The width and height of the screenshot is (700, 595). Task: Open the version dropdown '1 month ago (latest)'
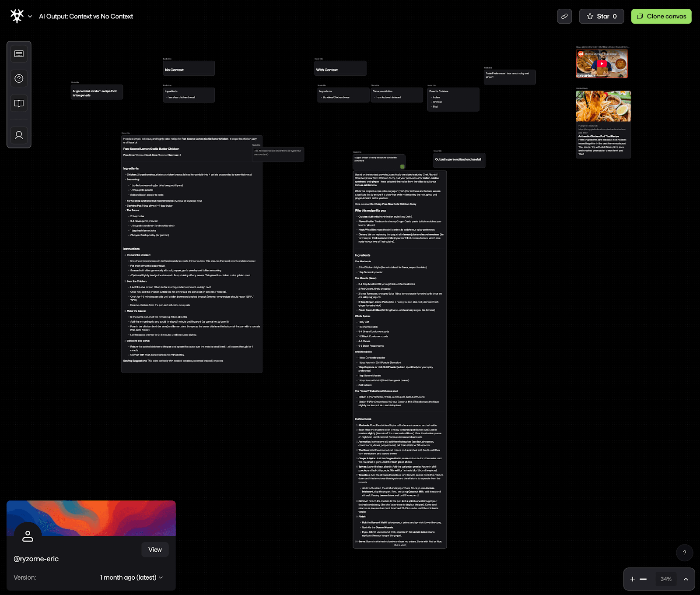point(131,577)
